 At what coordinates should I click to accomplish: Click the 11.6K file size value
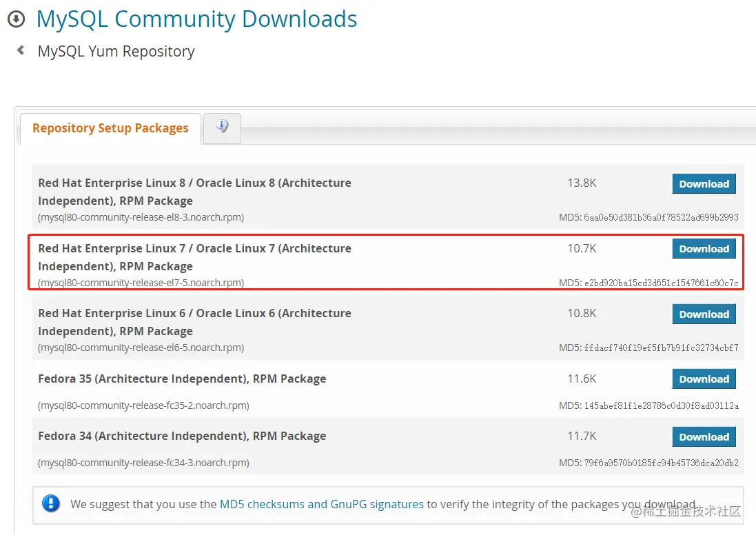(582, 379)
